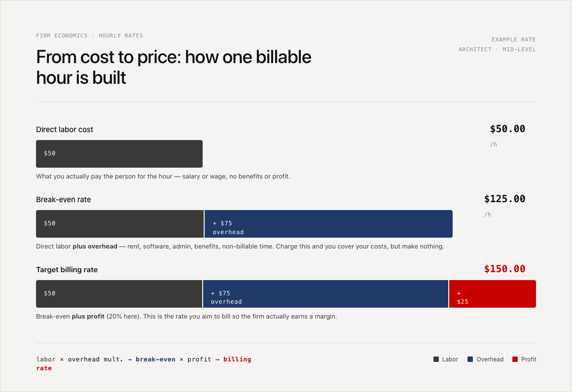This screenshot has width=572, height=392.
Task: Click the red $25 profit segment
Action: [x=493, y=294]
